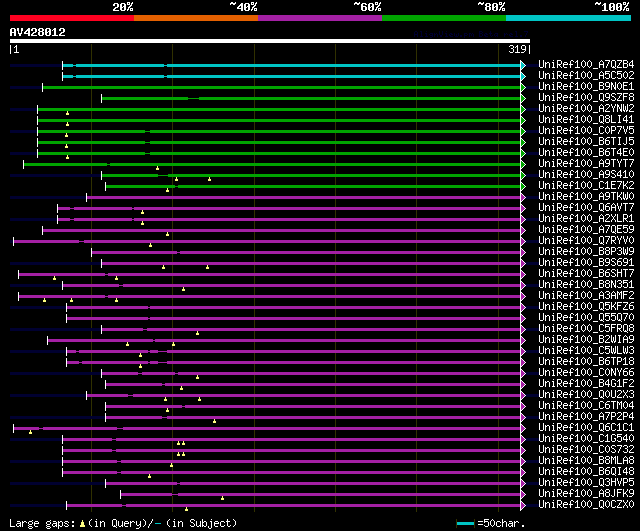Screen dimensions: 640x531
Task: Select UniRef100_C6TM04 label
Action: [x=586, y=406]
